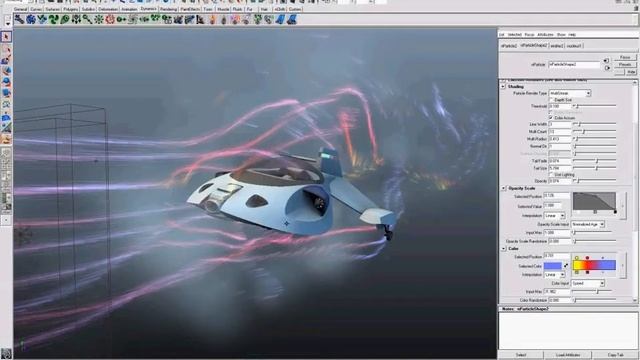
Task: Click the round blue emitter shelf icon
Action: tap(31, 19)
